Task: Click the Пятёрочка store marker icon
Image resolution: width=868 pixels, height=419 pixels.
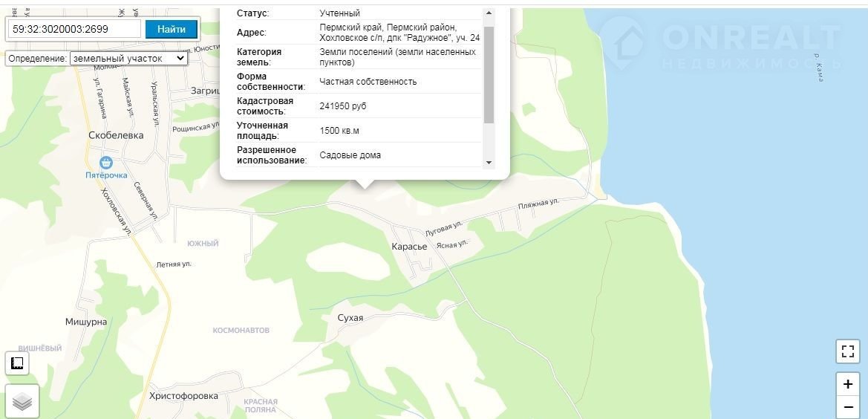Action: (107, 163)
